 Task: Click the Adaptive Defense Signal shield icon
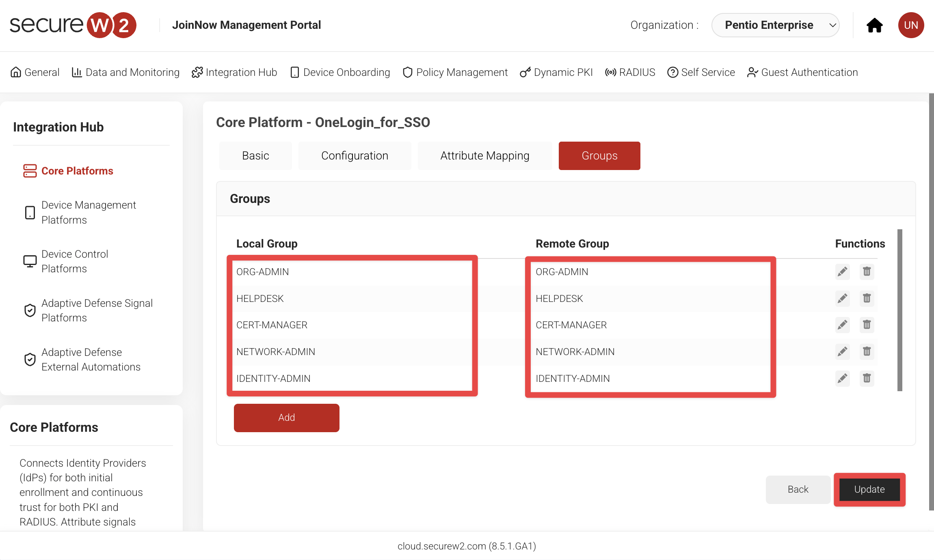coord(30,310)
